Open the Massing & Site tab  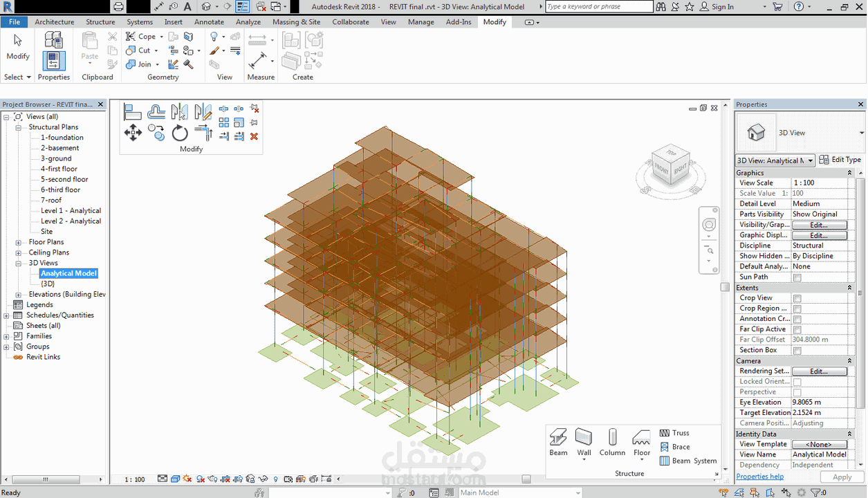pyautogui.click(x=296, y=21)
